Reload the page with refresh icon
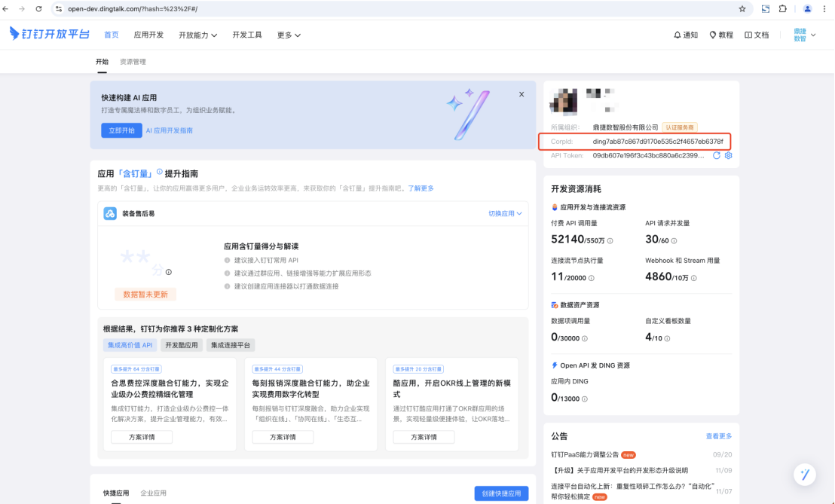This screenshot has height=504, width=835. (38, 8)
